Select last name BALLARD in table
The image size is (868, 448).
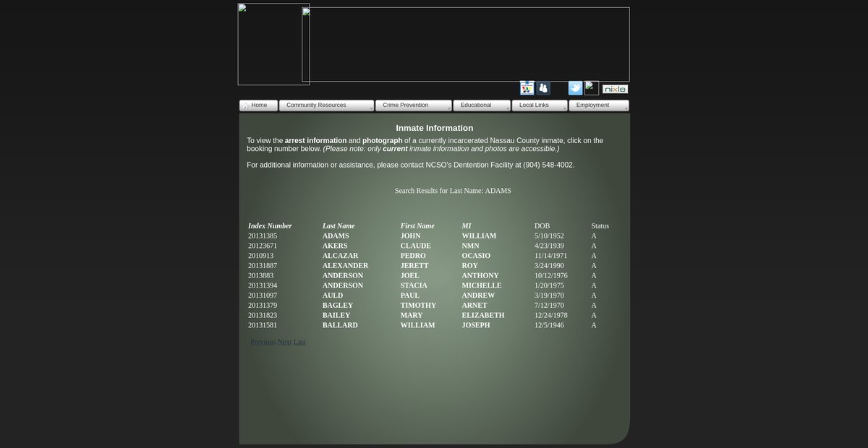(340, 325)
